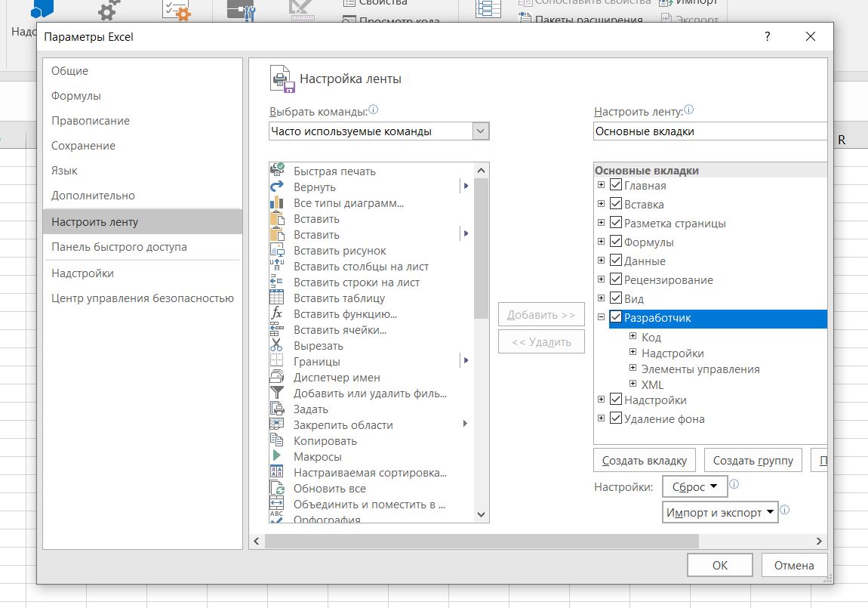
Task: Open the 'Часто используемые команды' dropdown
Action: pyautogui.click(x=481, y=131)
